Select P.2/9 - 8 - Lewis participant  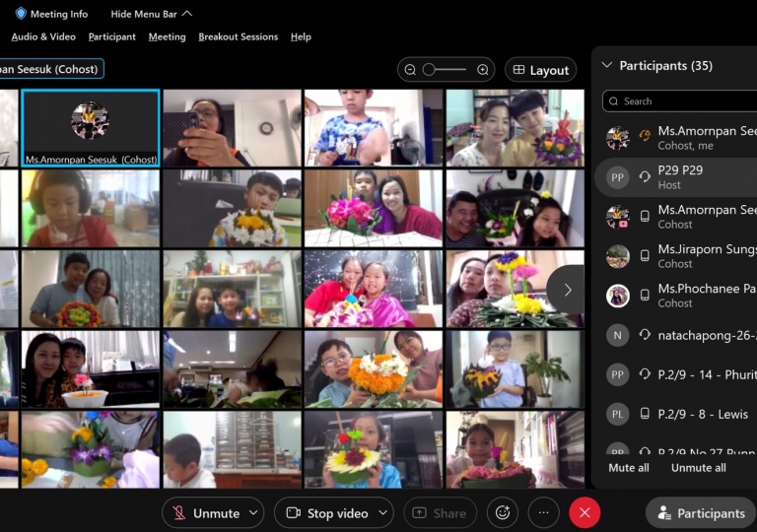click(x=676, y=414)
